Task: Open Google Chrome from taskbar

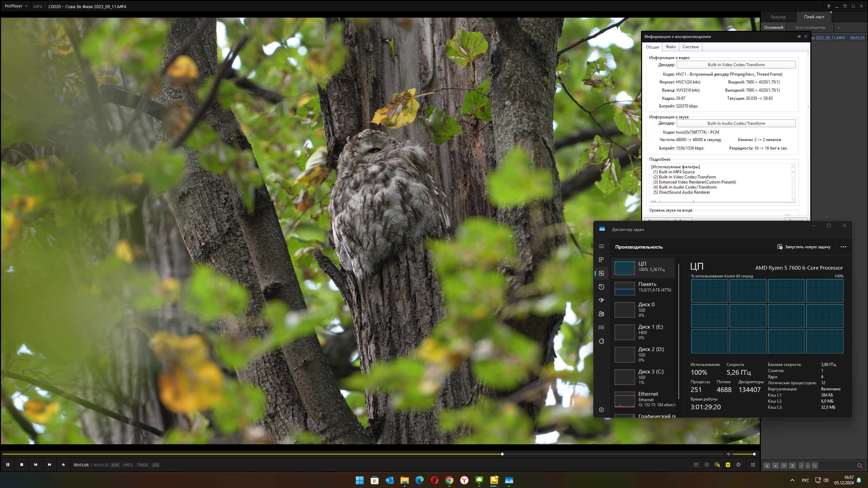Action: 449,480
